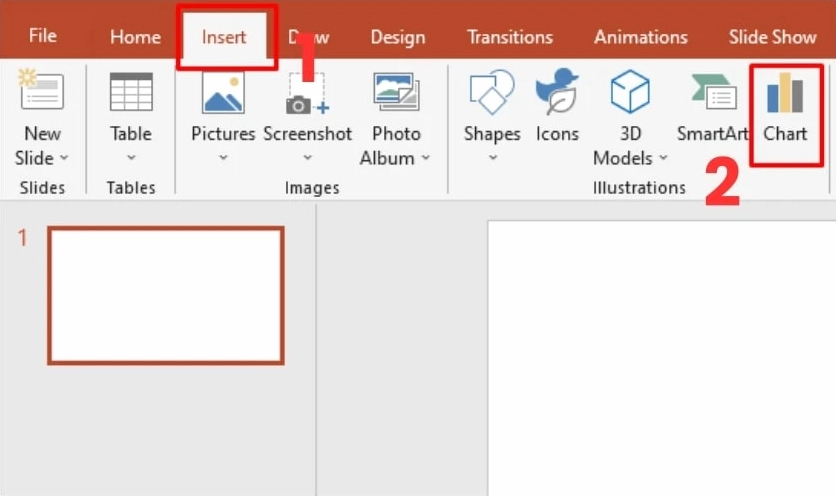Click the Pictures label text
Viewport: 836px width, 496px height.
click(x=223, y=133)
